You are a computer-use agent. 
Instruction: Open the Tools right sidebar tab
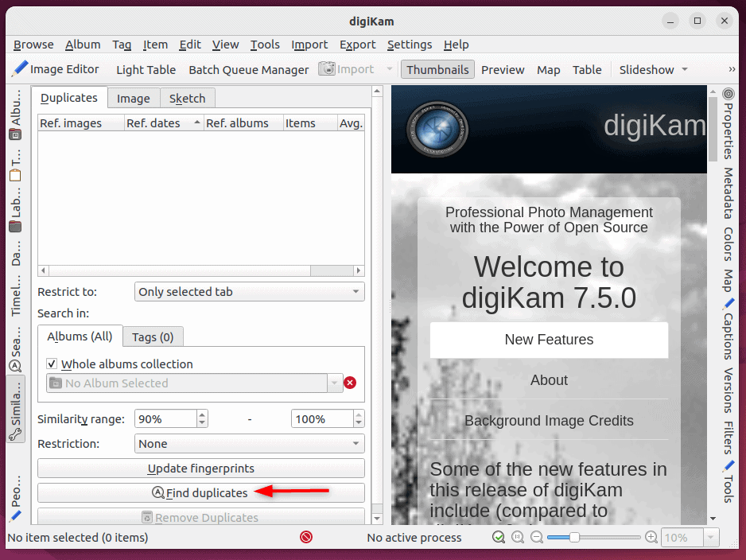728,482
